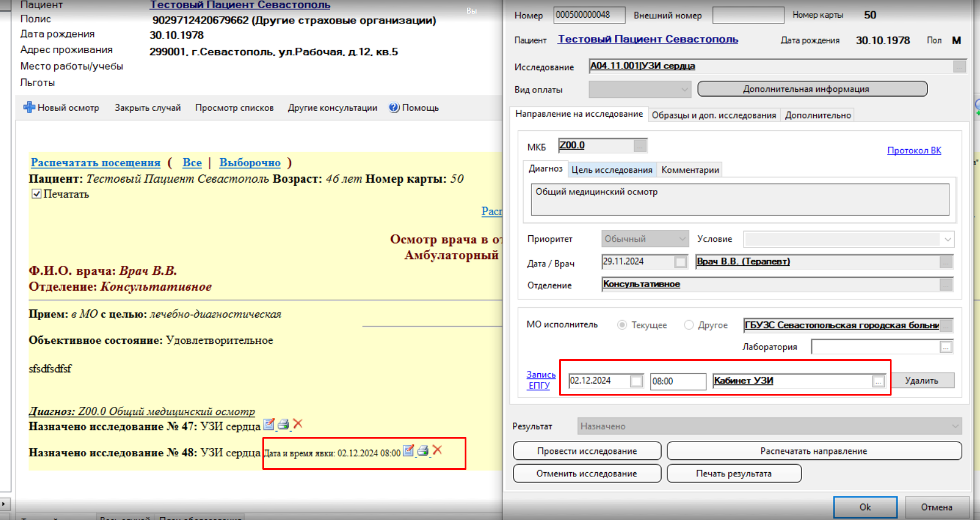Switch to Образцы и доп. исследования tab
Viewport: 980px width, 520px height.
click(x=713, y=115)
